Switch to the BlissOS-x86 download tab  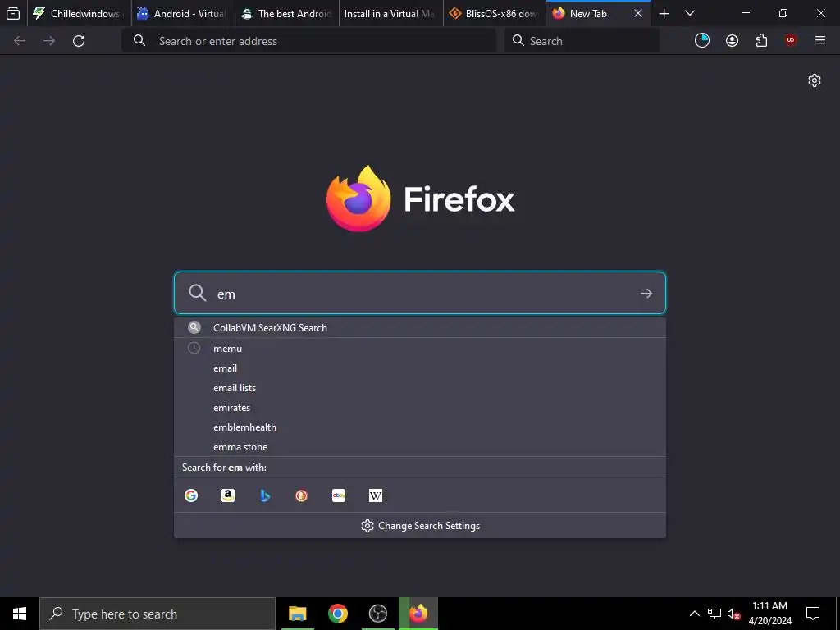[x=495, y=13]
